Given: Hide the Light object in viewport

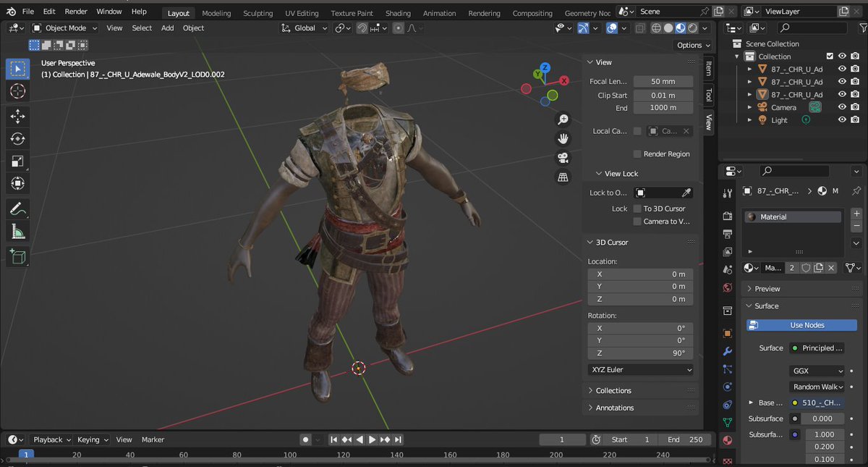Looking at the screenshot, I should pyautogui.click(x=842, y=120).
